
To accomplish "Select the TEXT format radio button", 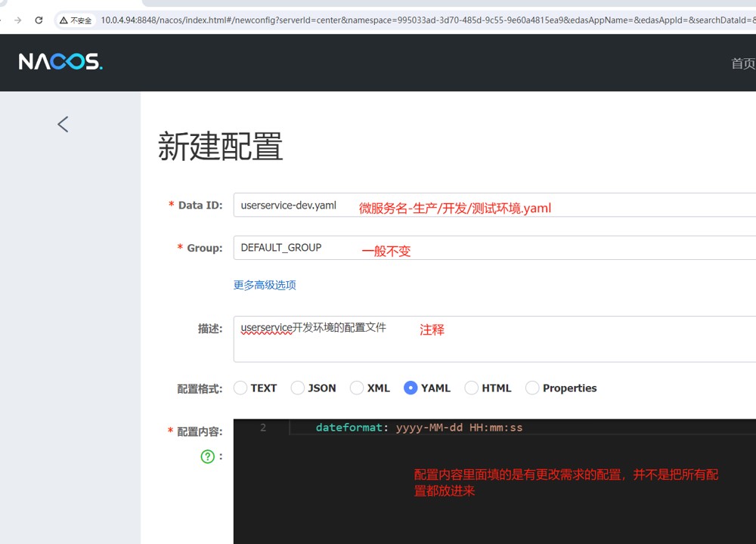I will [x=240, y=388].
